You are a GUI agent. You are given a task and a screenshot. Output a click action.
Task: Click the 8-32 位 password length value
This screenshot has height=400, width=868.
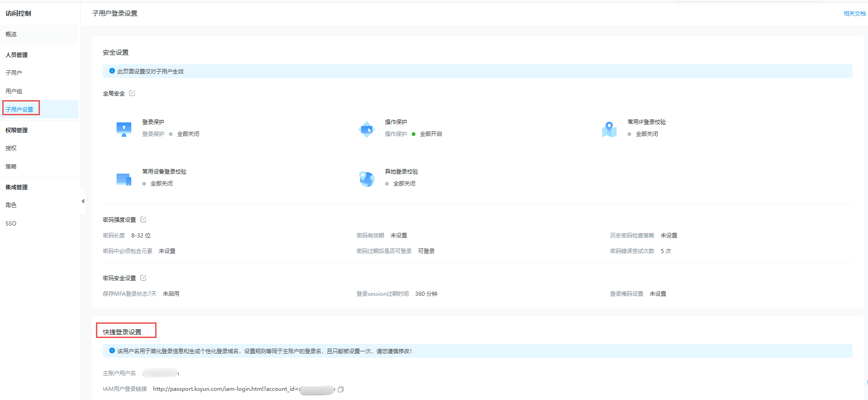[x=141, y=236]
